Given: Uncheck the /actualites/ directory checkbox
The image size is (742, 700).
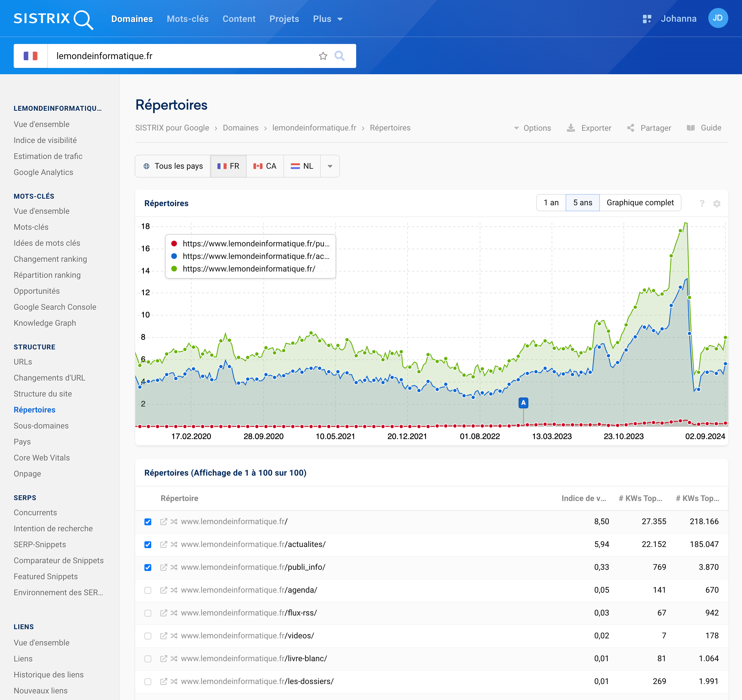Looking at the screenshot, I should (x=148, y=544).
